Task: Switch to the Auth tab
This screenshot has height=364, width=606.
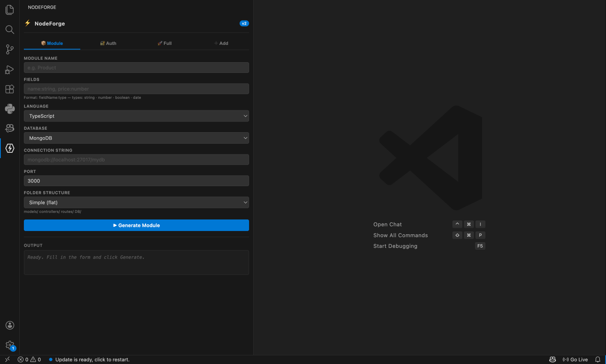Action: pyautogui.click(x=108, y=43)
